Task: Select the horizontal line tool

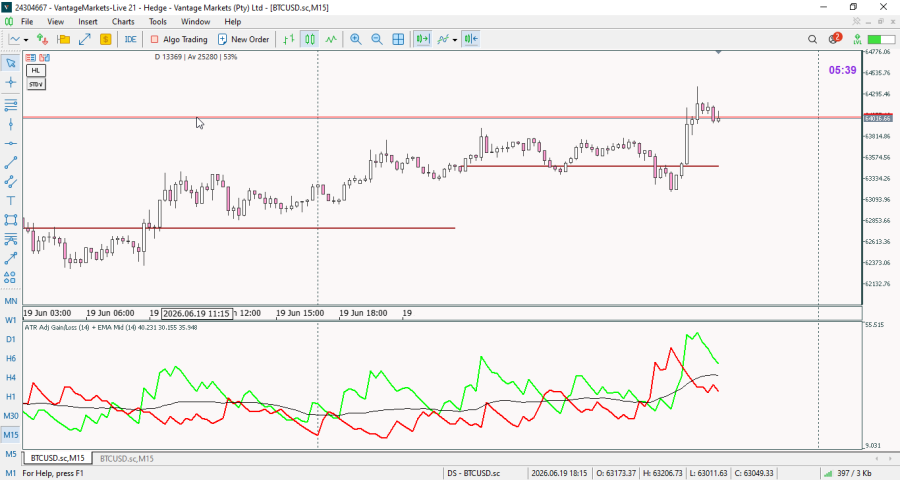Action: tap(11, 143)
